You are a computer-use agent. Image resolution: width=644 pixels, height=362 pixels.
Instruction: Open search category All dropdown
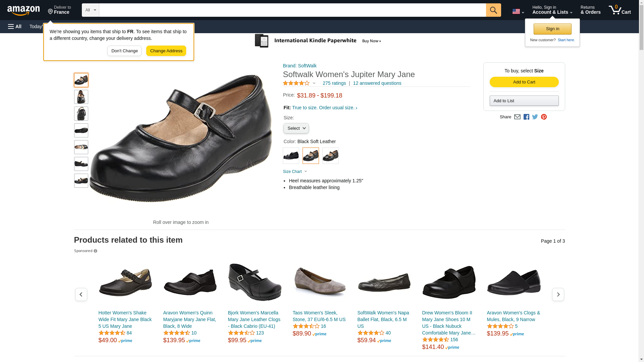pyautogui.click(x=90, y=10)
